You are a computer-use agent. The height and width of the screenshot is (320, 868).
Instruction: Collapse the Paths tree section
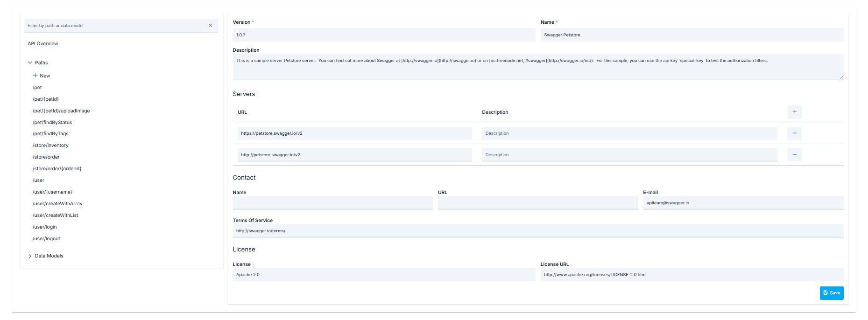pos(30,63)
